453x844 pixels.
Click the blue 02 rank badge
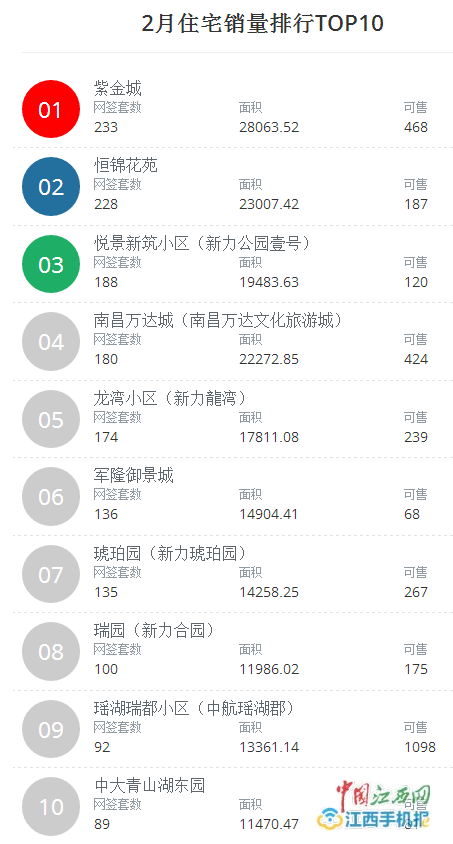tap(51, 186)
